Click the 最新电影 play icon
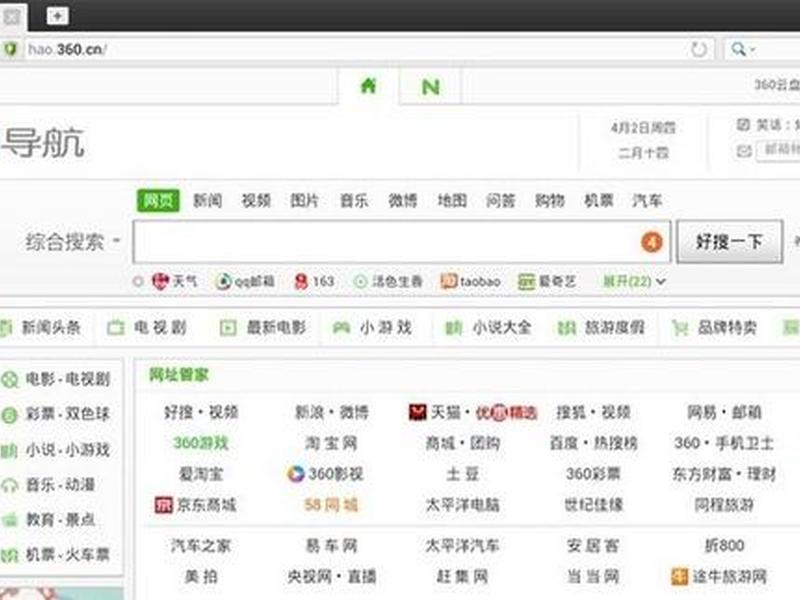Viewport: 800px width, 600px height. [x=228, y=328]
